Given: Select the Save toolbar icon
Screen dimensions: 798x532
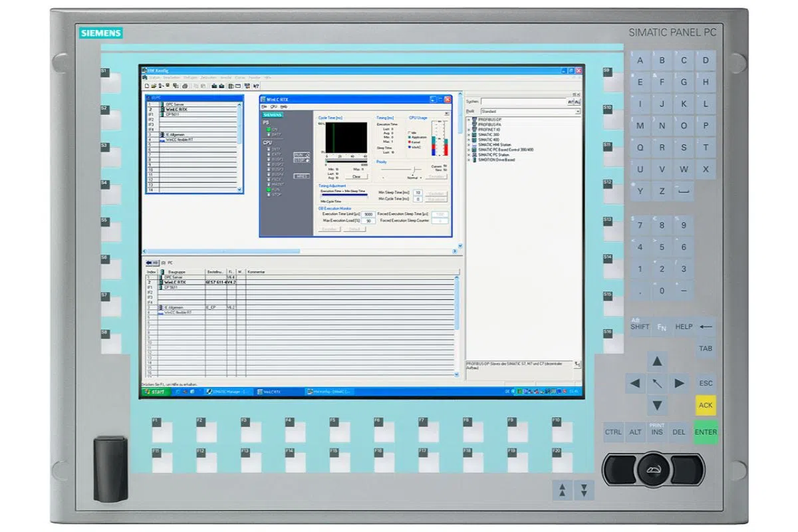Looking at the screenshot, I should (x=161, y=85).
